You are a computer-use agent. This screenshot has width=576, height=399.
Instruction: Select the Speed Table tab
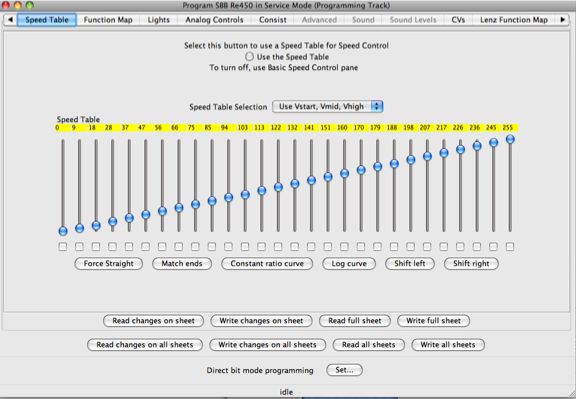(47, 20)
